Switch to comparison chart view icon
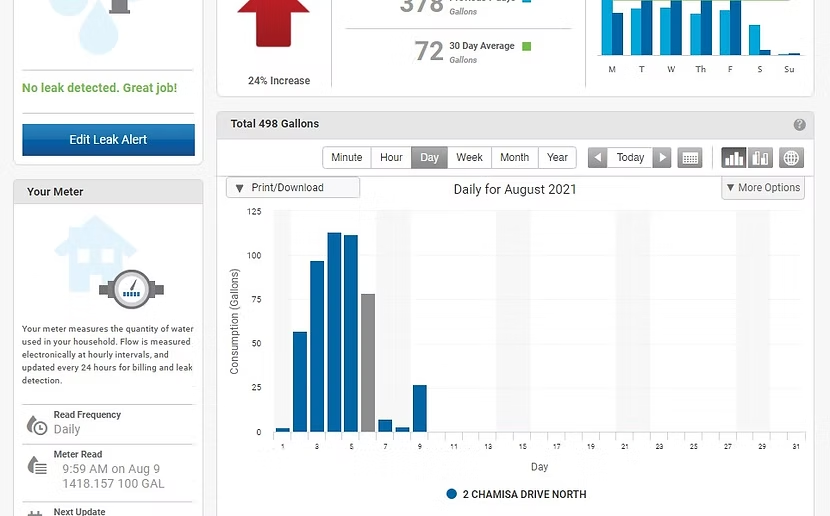This screenshot has width=830, height=516. click(760, 158)
